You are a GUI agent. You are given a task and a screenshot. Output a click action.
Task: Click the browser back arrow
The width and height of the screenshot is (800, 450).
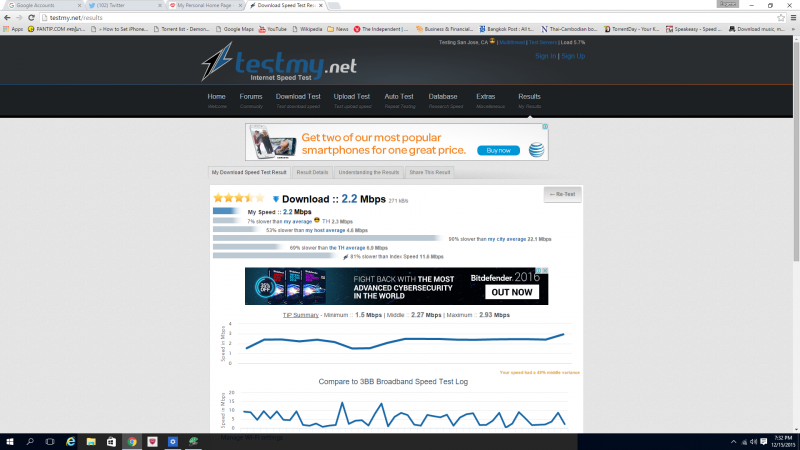click(x=7, y=17)
